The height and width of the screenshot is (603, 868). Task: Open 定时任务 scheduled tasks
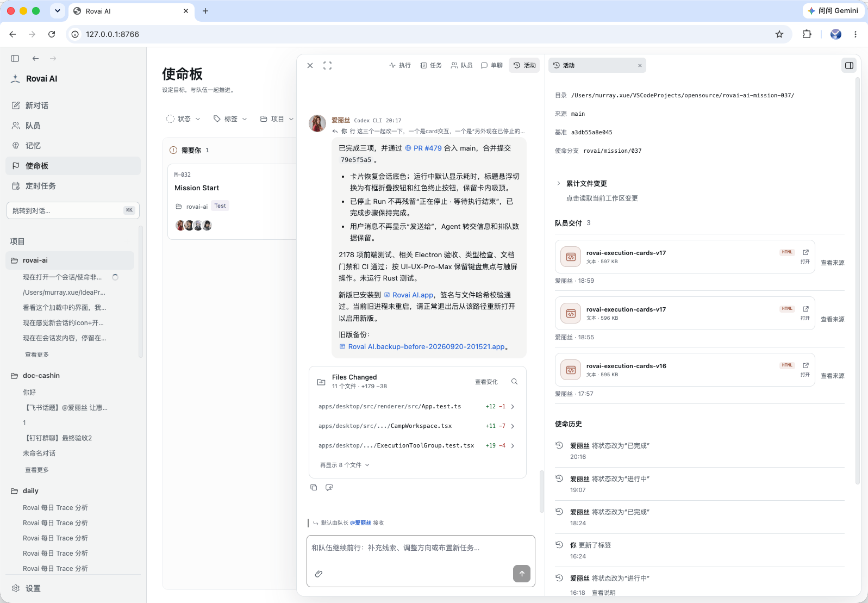73,186
